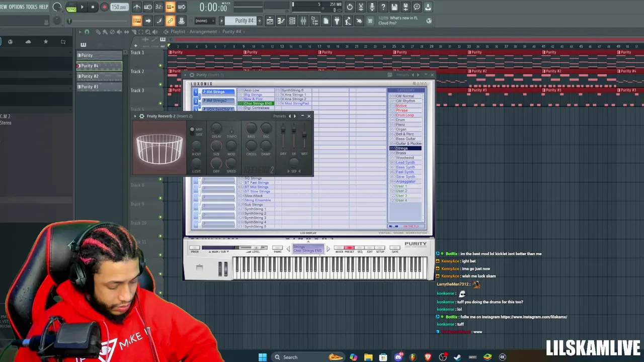The image size is (644, 362).
Task: Toggle the 3-2-1 countdown before recording icon
Action: pos(159,7)
